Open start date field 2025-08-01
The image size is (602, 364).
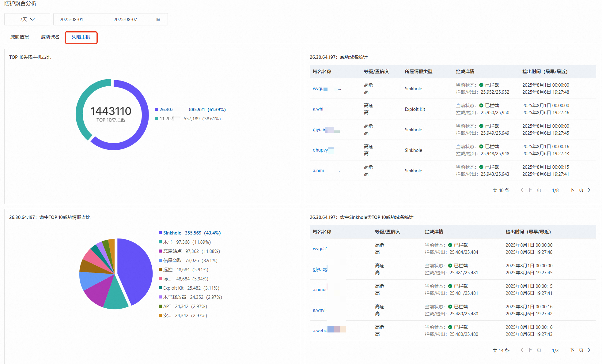[71, 20]
